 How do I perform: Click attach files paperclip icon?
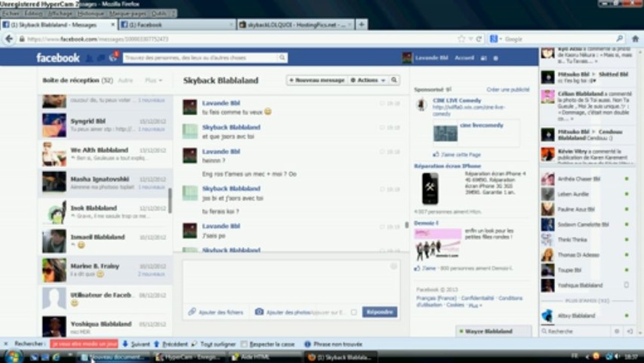[x=192, y=312]
